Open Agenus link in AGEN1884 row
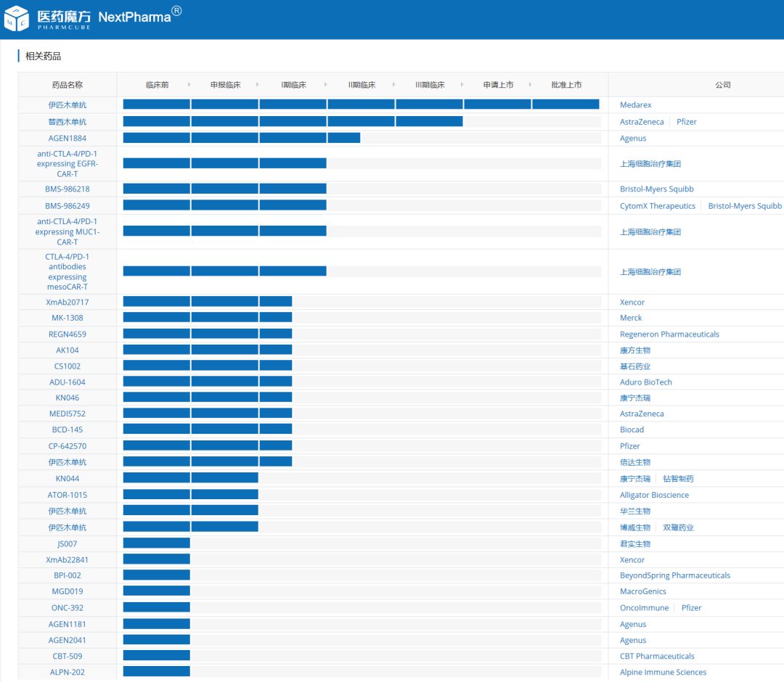784x682 pixels. pyautogui.click(x=633, y=139)
